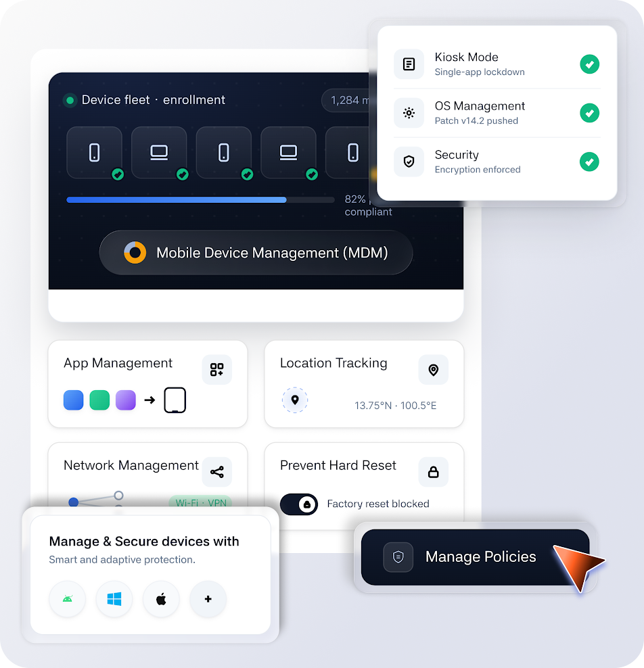Select the Apple platform icon
The image size is (644, 668).
[x=161, y=599]
